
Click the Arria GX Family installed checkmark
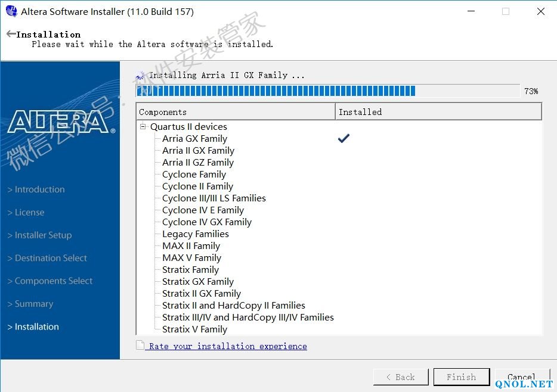(344, 138)
